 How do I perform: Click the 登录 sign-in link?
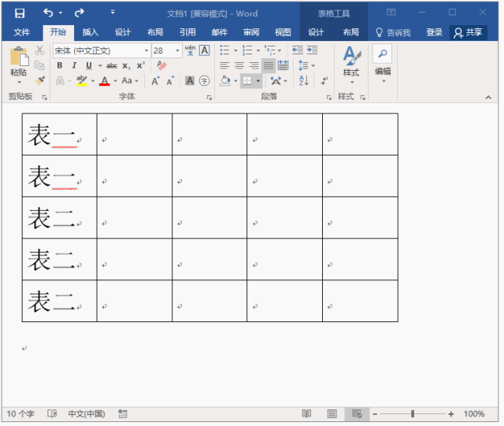pyautogui.click(x=434, y=32)
